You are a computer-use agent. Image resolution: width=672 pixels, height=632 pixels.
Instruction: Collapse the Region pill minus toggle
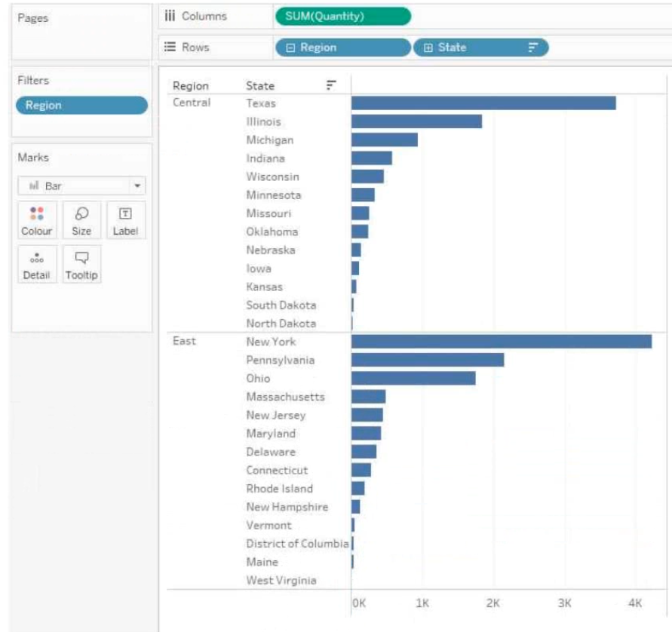(x=290, y=48)
